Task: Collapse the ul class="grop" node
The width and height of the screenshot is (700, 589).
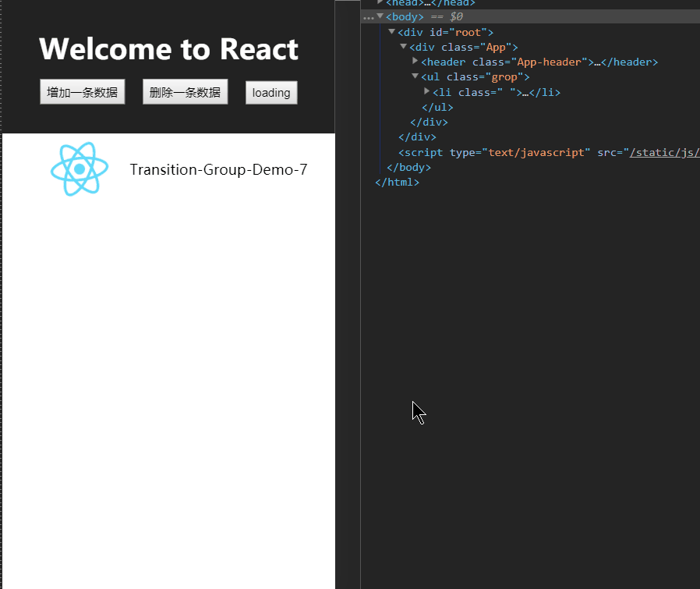Action: 415,76
